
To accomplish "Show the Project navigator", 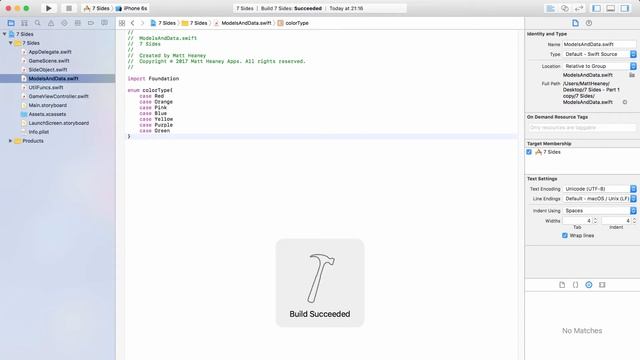I will [11, 23].
